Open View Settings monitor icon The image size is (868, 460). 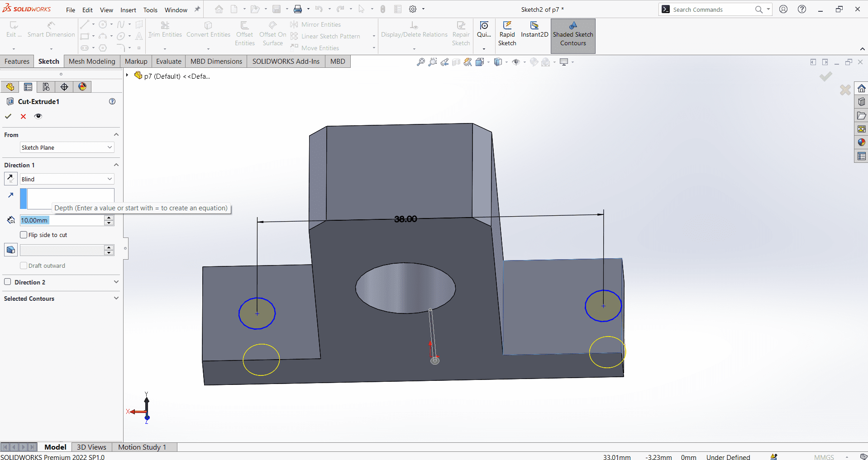pyautogui.click(x=564, y=62)
